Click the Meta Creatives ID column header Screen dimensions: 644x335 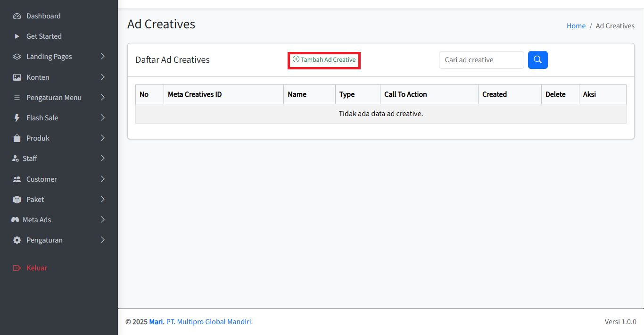tap(195, 94)
